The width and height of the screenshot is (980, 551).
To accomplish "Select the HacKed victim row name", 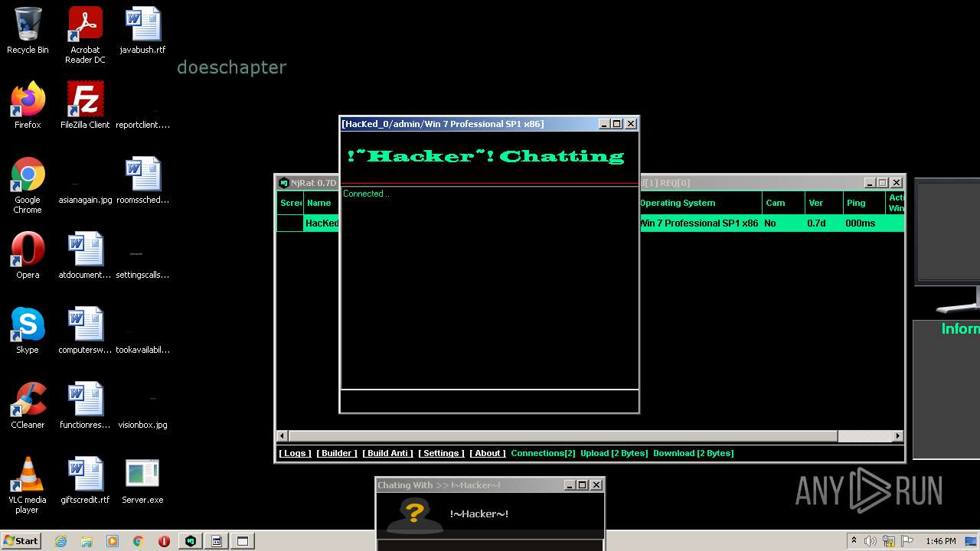I will click(x=322, y=223).
